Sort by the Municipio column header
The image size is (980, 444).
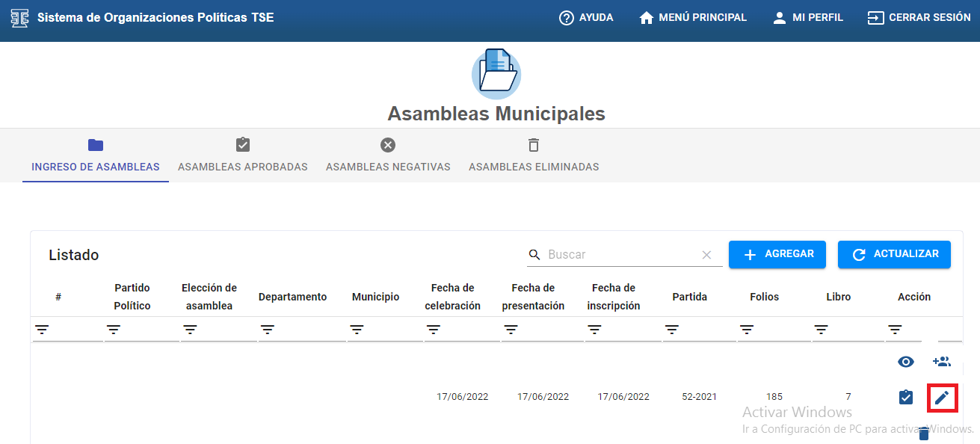pos(376,297)
